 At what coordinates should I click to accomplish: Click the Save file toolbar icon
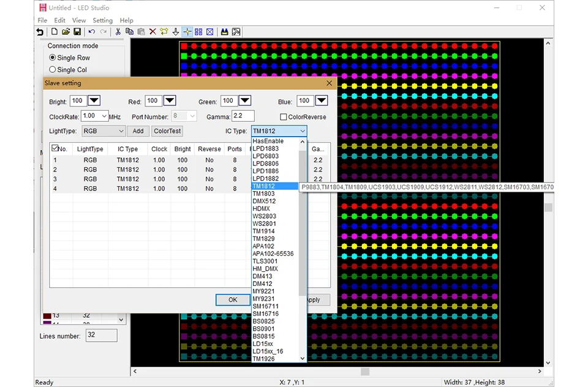pyautogui.click(x=77, y=32)
